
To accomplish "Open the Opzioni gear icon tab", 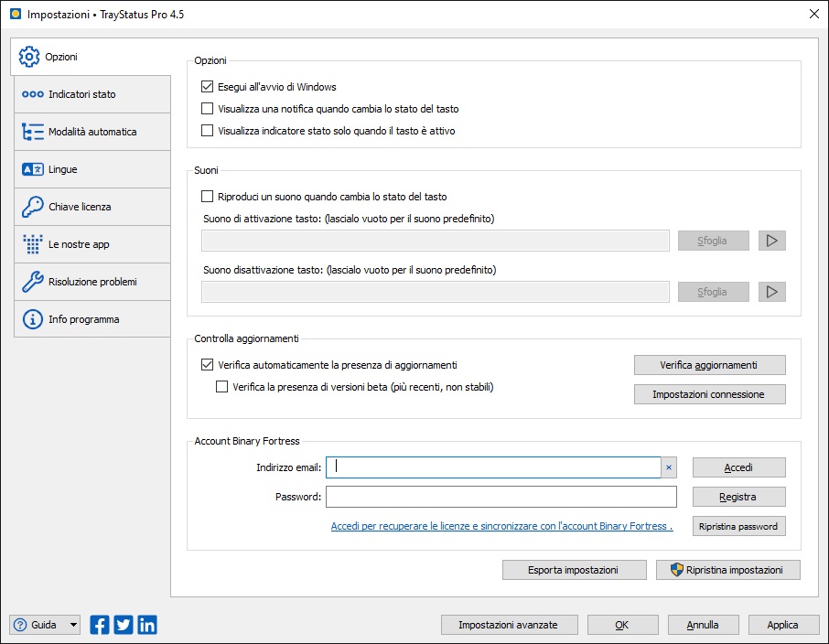I will (29, 57).
